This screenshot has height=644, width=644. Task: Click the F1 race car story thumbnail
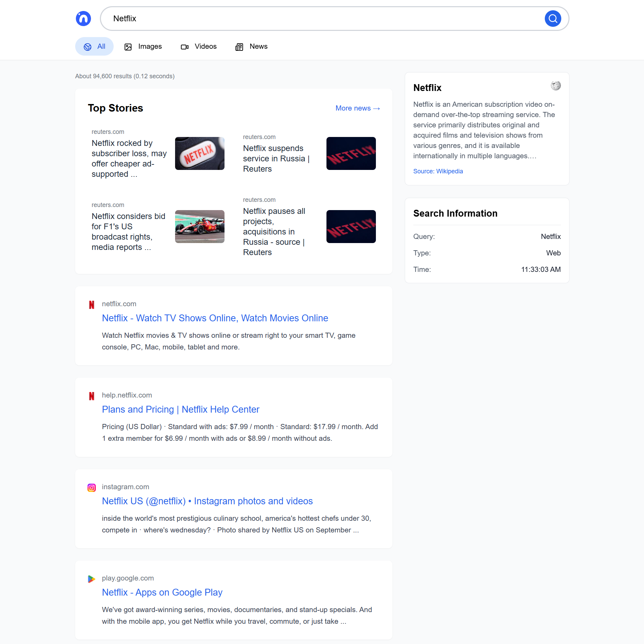point(200,227)
